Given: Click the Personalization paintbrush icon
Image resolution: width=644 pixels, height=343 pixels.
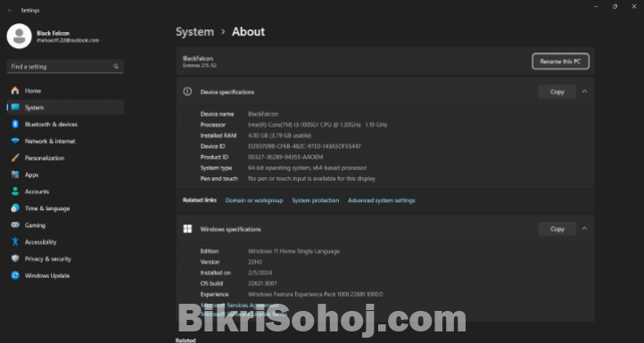Looking at the screenshot, I should 15,158.
